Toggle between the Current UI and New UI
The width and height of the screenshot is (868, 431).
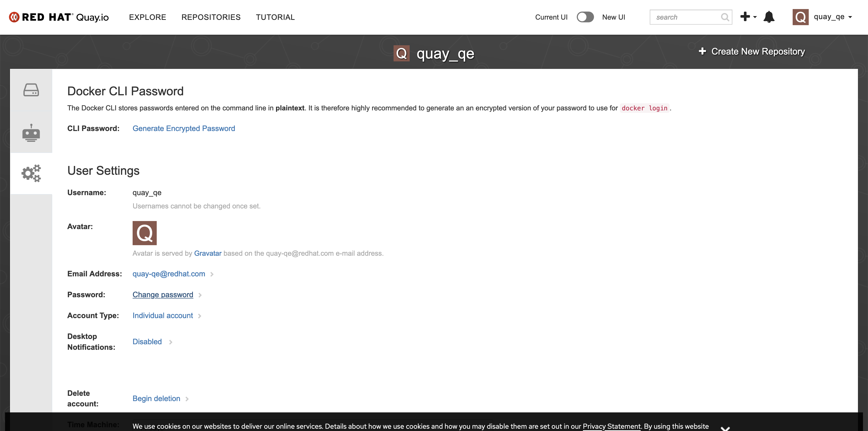(x=585, y=17)
